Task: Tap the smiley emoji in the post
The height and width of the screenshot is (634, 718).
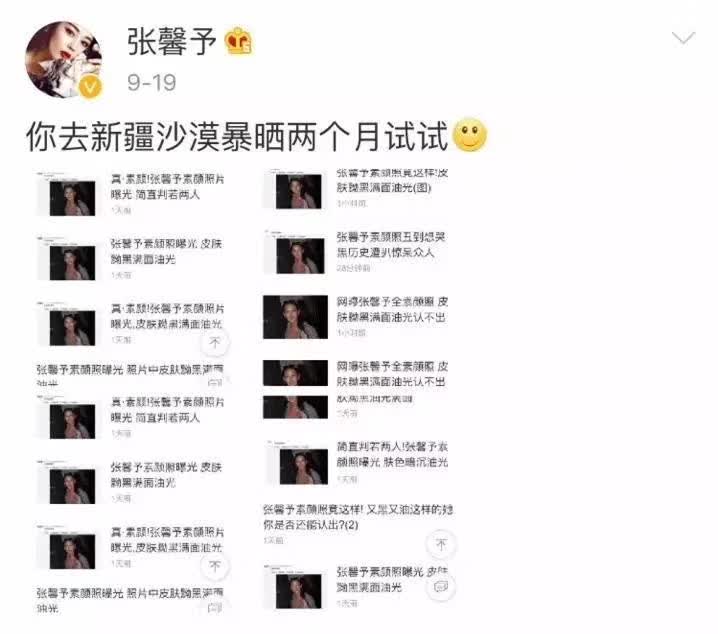Action: click(469, 135)
